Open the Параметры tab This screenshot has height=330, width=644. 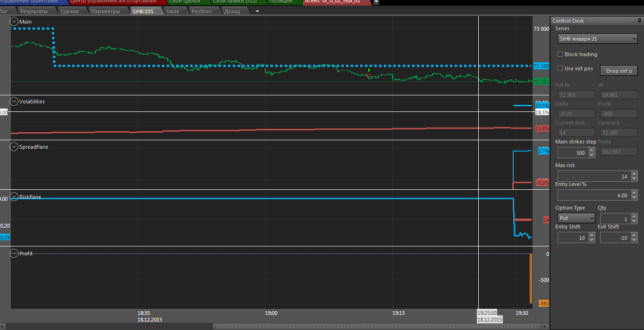coord(105,11)
